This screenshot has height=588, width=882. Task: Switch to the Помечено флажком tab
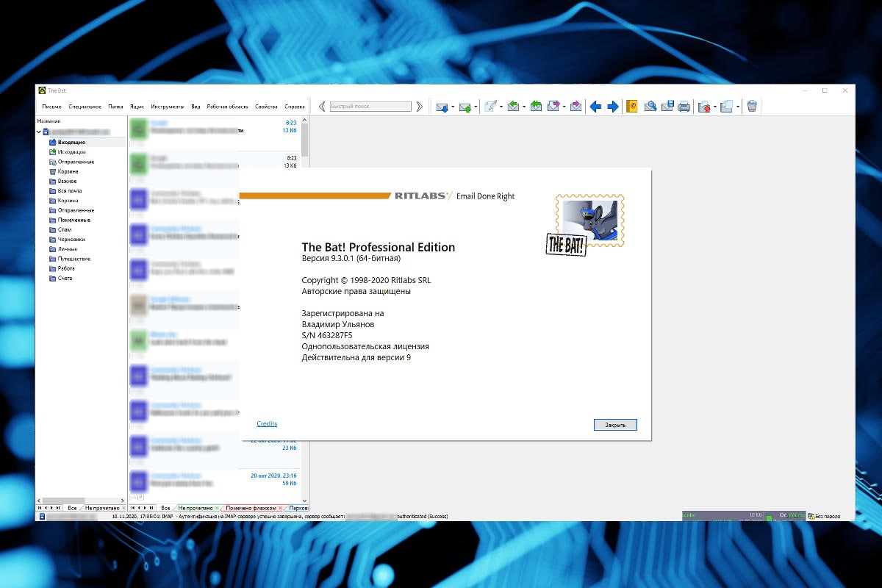tap(251, 508)
